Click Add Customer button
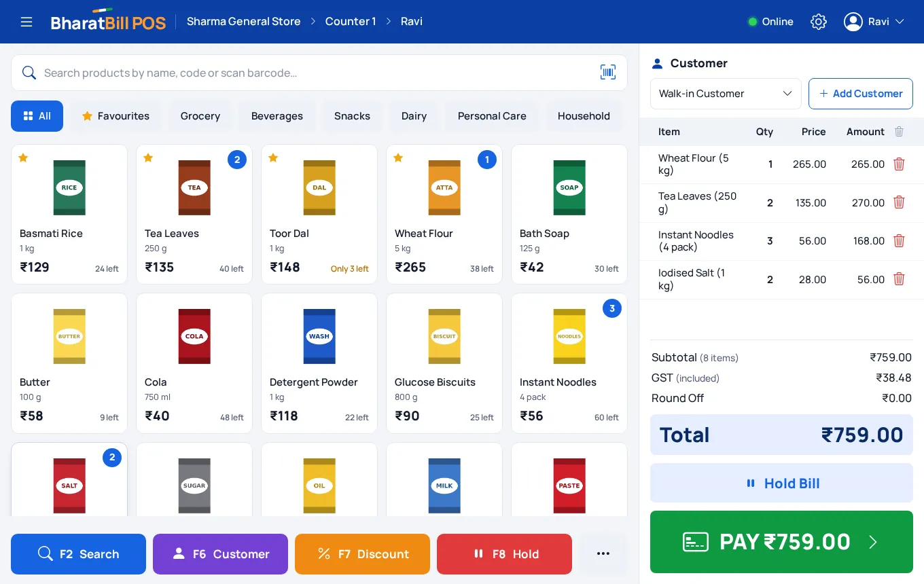924x584 pixels. pyautogui.click(x=861, y=94)
